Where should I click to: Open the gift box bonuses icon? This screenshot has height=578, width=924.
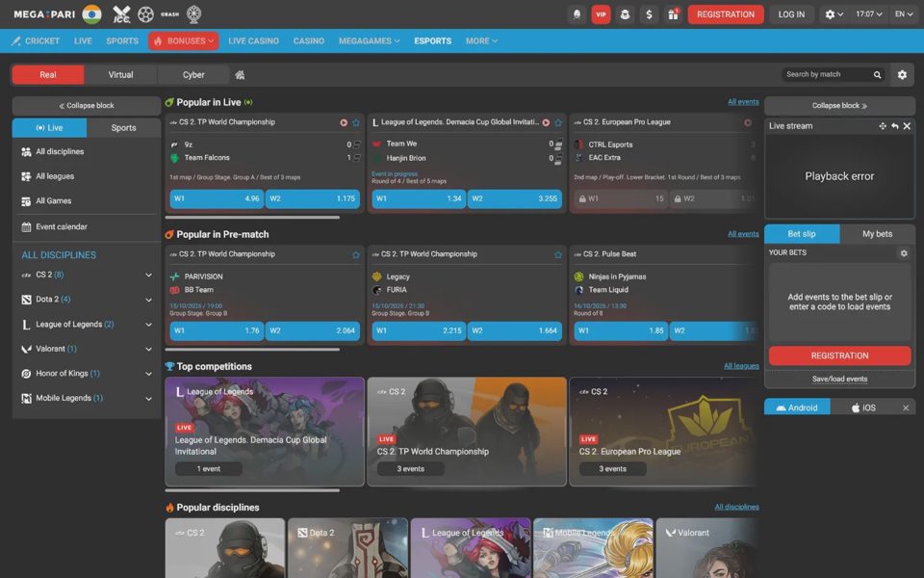(673, 14)
